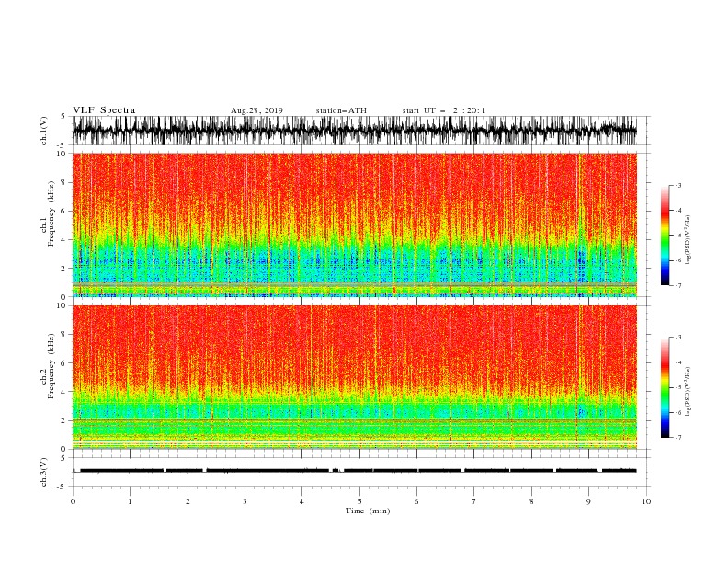Click the 'Aug.28, 2019' date label
This screenshot has width=728, height=563.
click(256, 110)
